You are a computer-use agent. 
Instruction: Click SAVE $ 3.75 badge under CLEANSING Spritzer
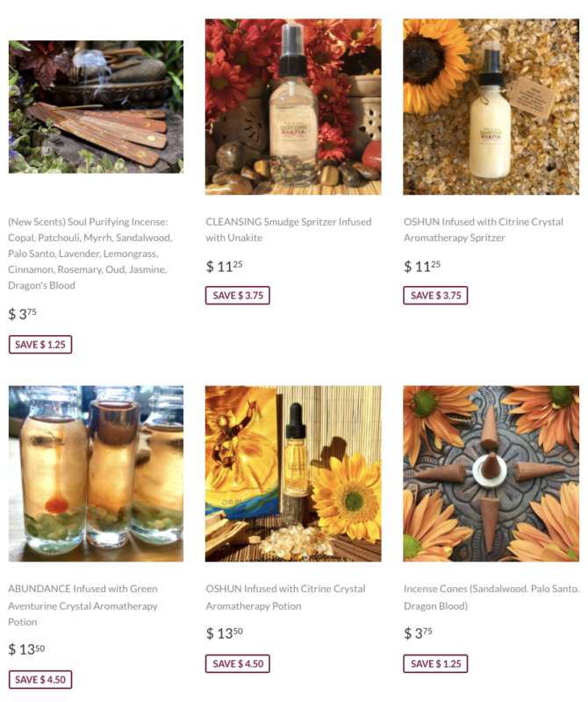(x=238, y=296)
